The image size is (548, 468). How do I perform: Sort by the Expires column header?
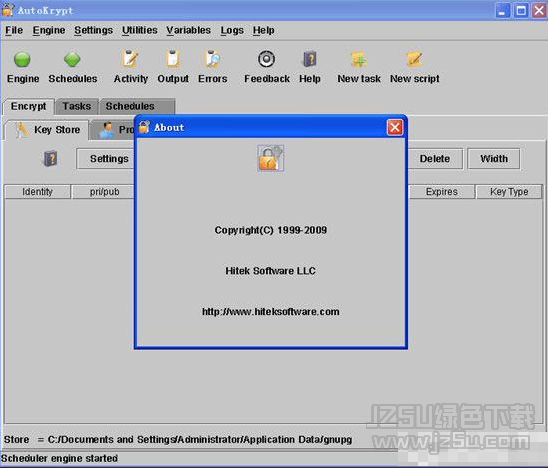(441, 192)
